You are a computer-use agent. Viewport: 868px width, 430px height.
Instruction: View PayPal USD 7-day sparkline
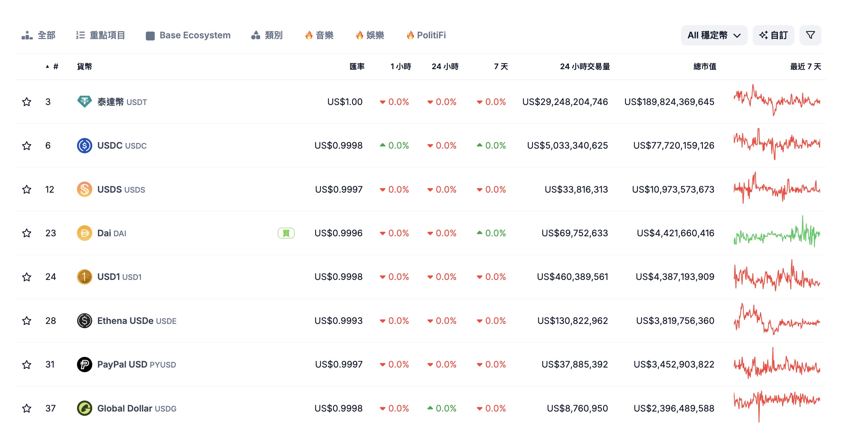click(777, 363)
